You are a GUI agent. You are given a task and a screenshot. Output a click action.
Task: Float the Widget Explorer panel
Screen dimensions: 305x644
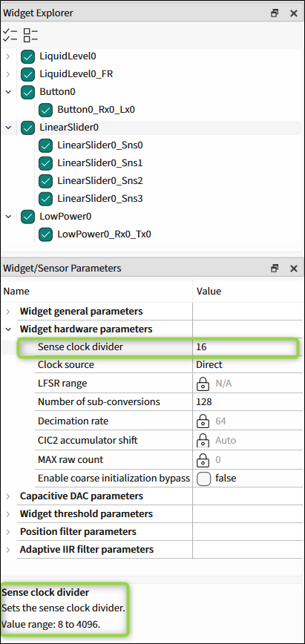pyautogui.click(x=275, y=13)
